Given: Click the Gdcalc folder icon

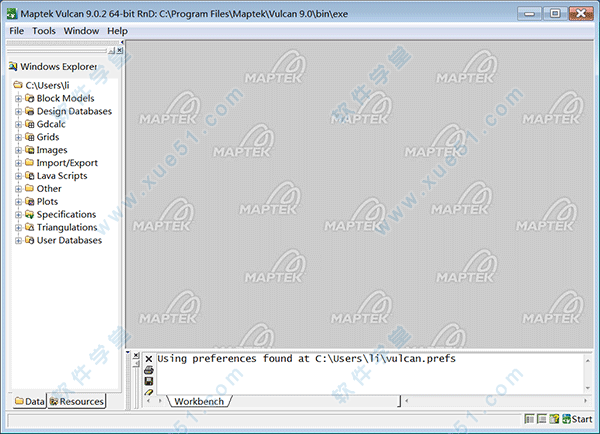Looking at the screenshot, I should tap(29, 124).
